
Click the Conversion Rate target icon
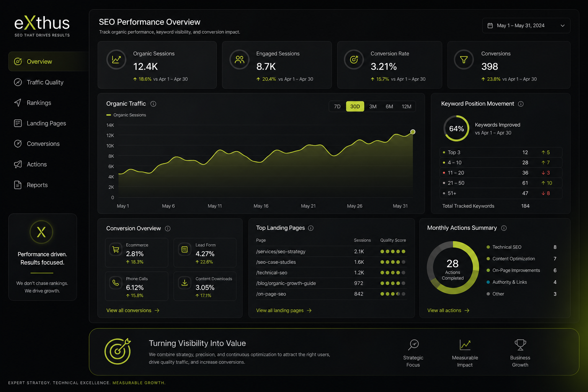354,60
